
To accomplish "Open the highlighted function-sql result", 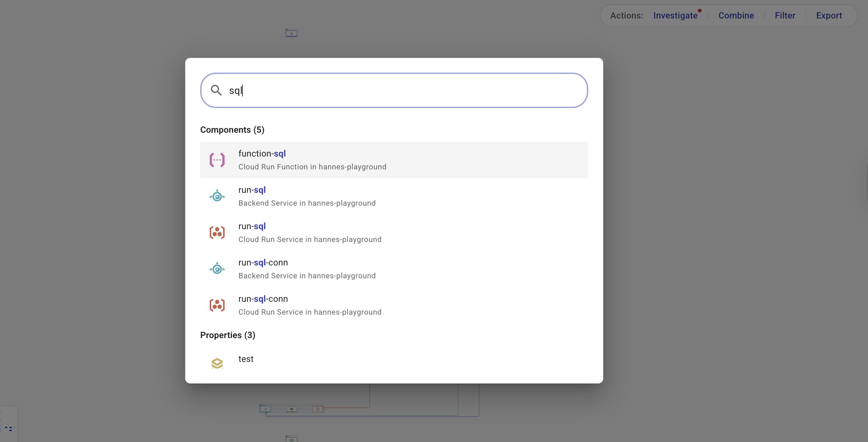I will [x=394, y=160].
